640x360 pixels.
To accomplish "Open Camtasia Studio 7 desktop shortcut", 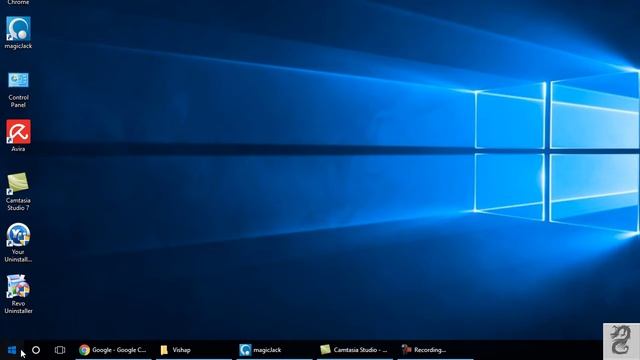I will tap(18, 191).
